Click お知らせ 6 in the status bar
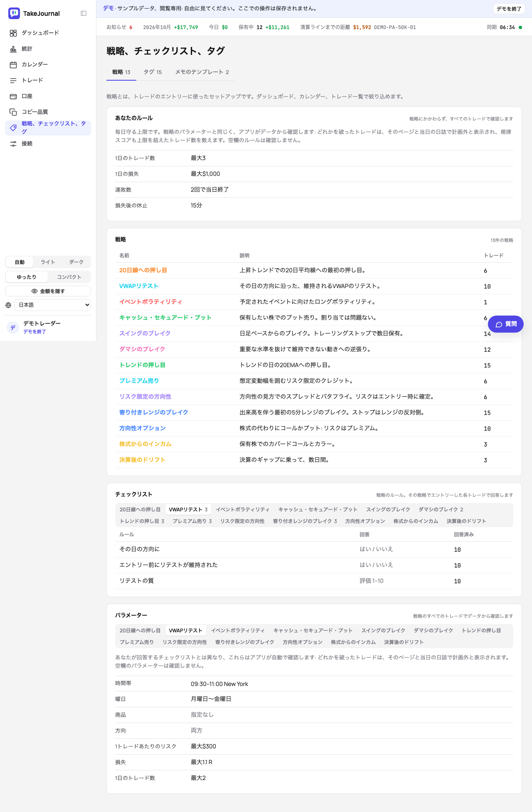Image resolution: width=532 pixels, height=812 pixels. click(x=119, y=27)
